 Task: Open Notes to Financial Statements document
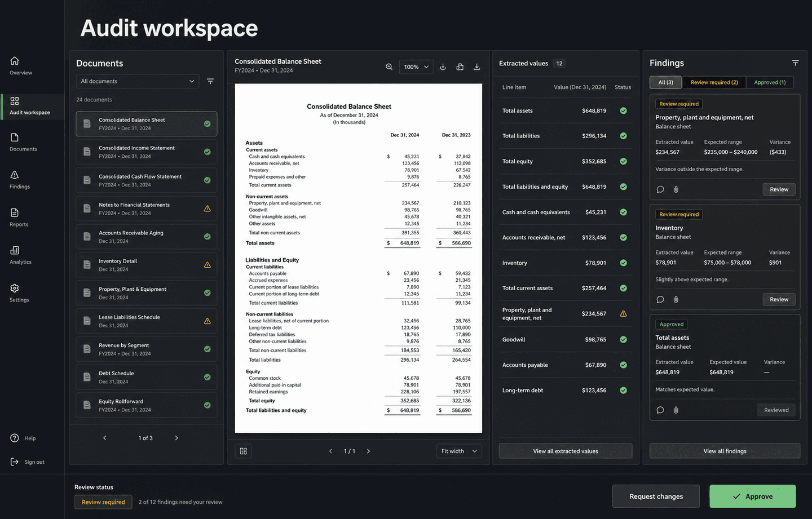tap(147, 209)
